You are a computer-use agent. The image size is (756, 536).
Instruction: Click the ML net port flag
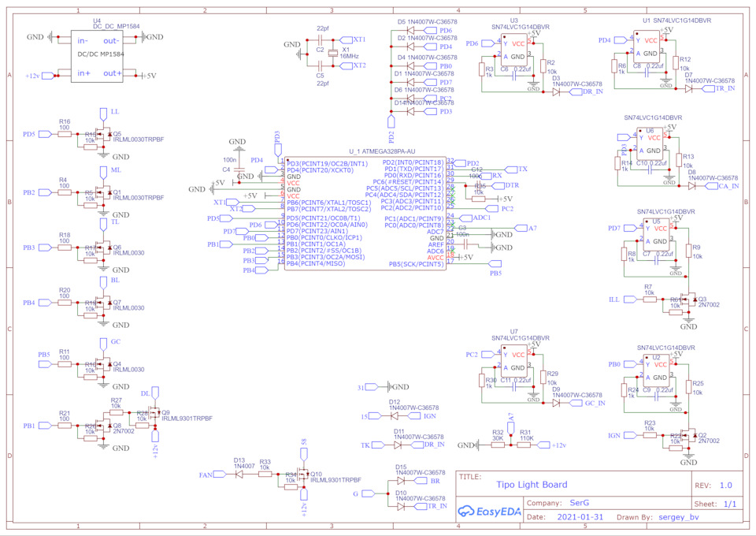pos(103,173)
